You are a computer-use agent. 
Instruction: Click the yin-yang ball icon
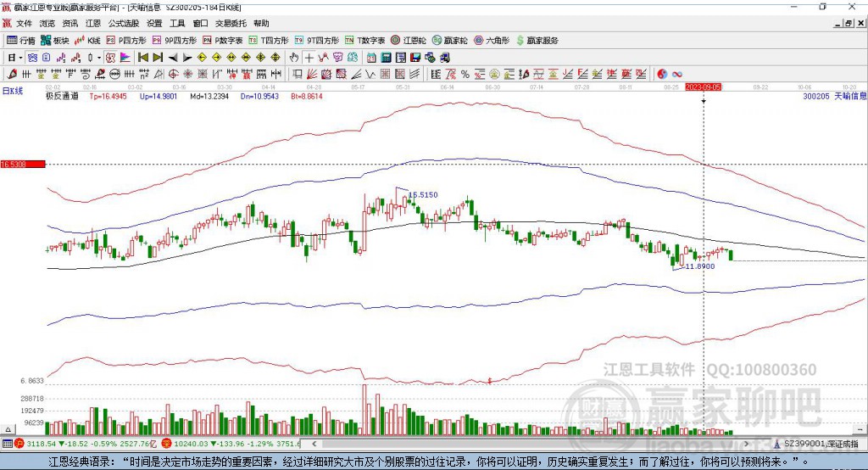[x=662, y=75]
